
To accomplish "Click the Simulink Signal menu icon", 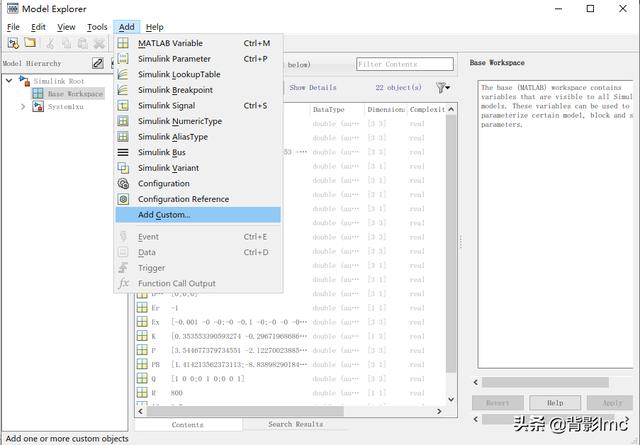I will [x=123, y=105].
